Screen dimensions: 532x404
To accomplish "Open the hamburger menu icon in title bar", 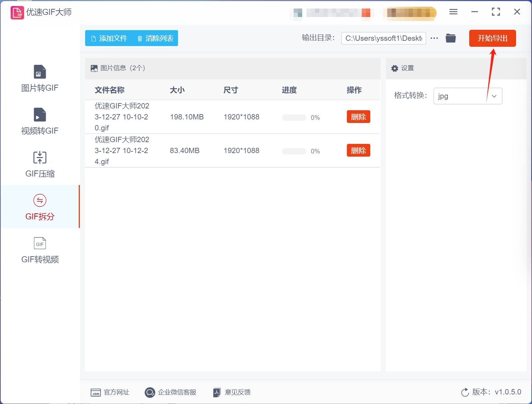I will (453, 12).
